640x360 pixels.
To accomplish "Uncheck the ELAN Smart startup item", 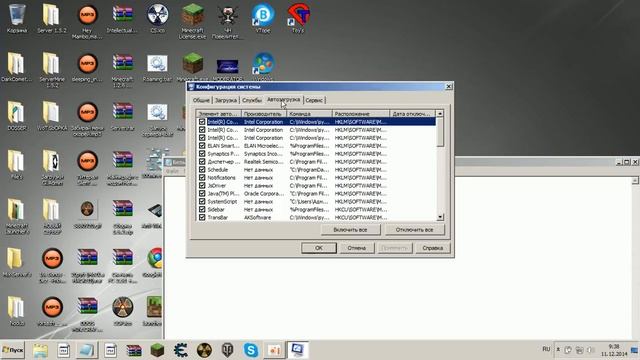I will [202, 146].
